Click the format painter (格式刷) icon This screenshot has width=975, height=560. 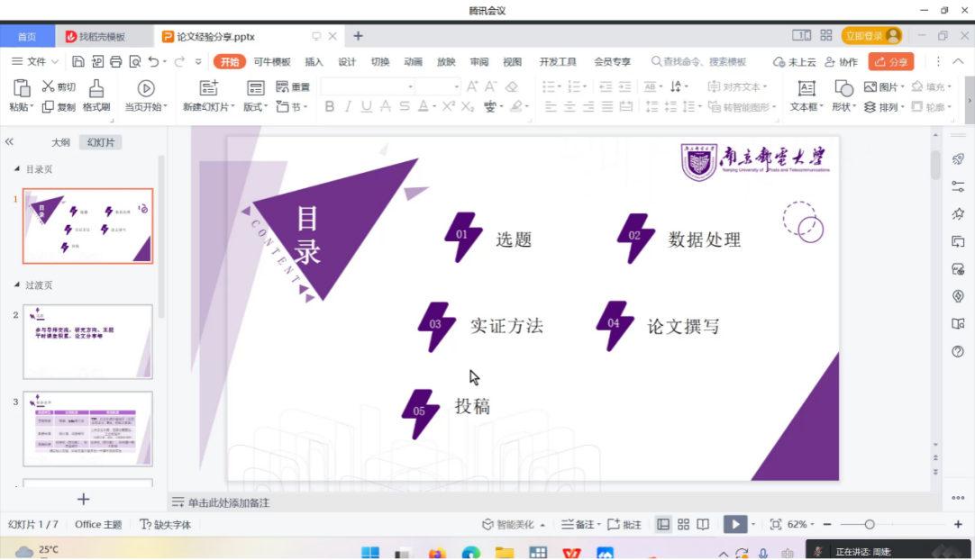(96, 88)
